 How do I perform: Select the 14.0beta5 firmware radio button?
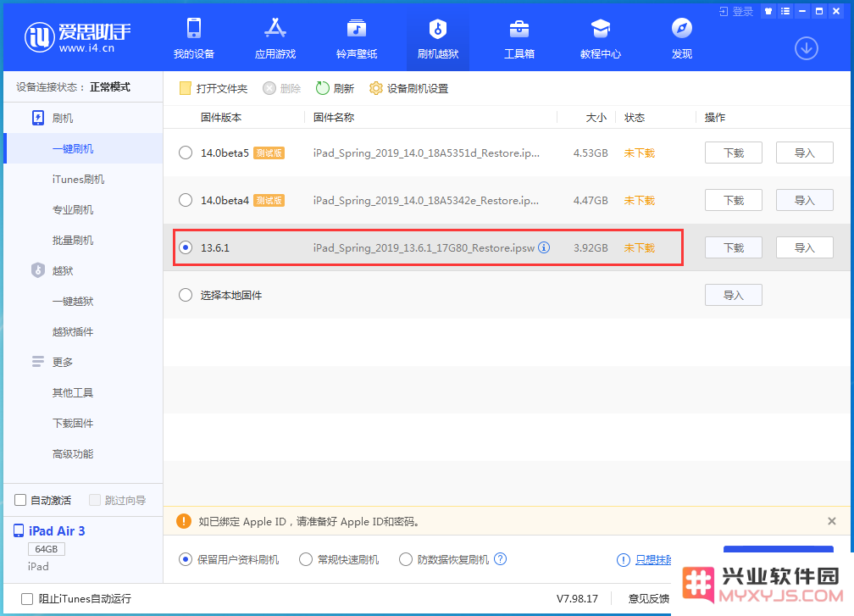pyautogui.click(x=186, y=153)
